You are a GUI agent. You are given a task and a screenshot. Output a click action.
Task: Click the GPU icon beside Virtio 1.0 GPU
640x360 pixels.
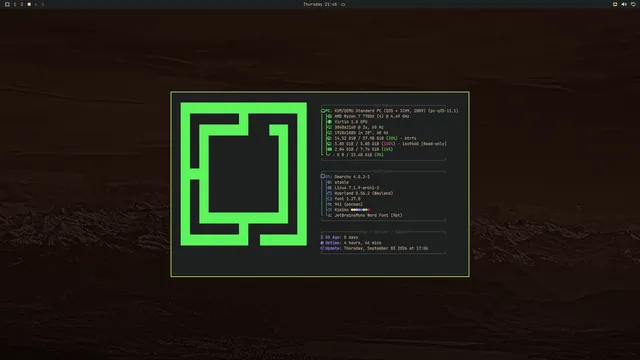click(330, 122)
